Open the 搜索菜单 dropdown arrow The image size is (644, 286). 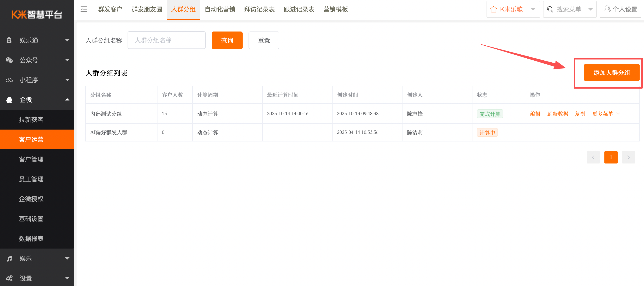point(590,9)
